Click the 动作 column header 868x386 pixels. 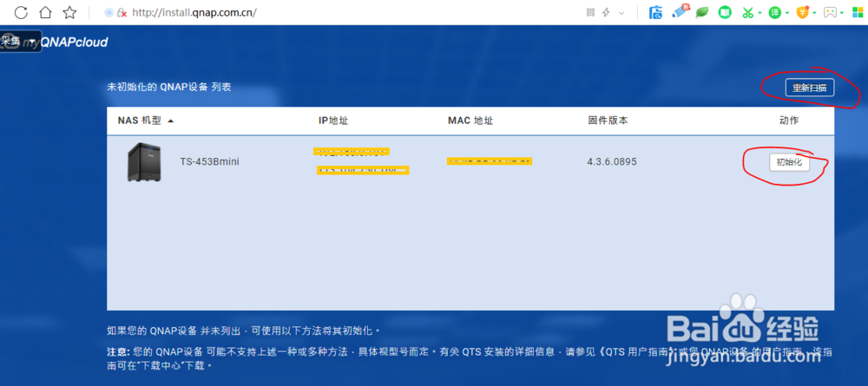788,121
